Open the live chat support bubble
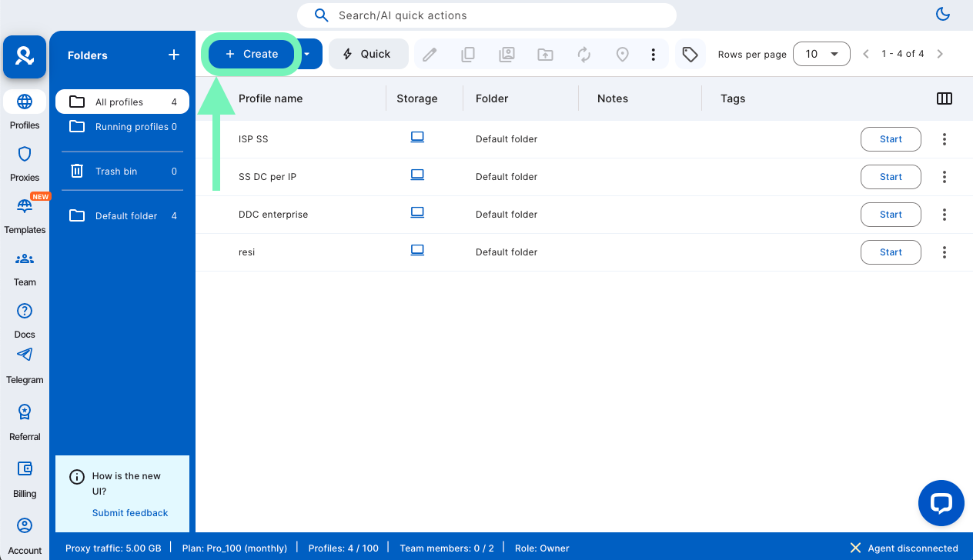 point(941,503)
